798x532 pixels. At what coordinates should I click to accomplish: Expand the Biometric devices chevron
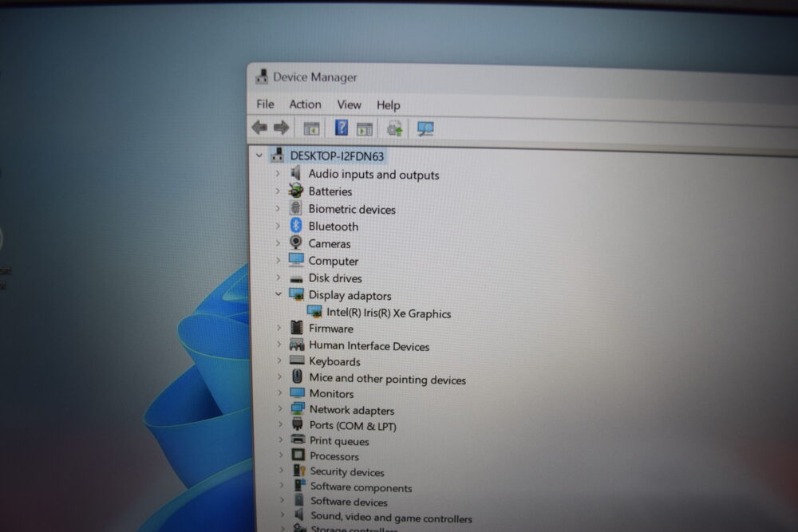(278, 208)
